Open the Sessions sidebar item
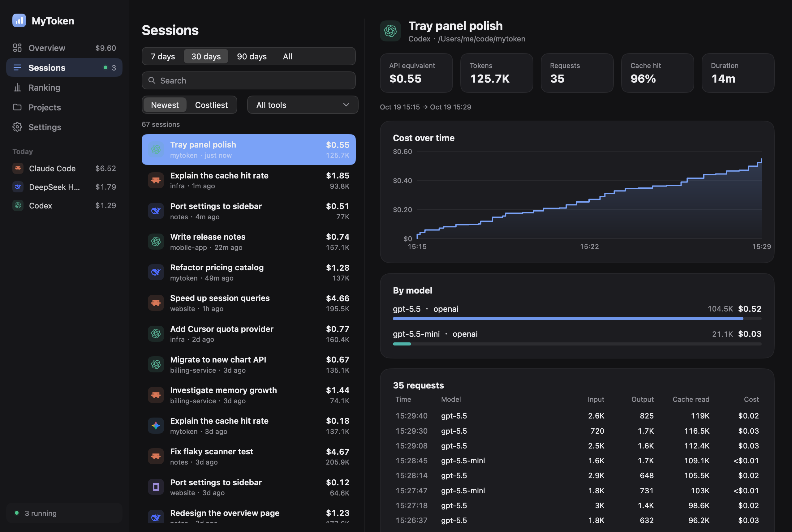Image resolution: width=792 pixels, height=532 pixels. [64, 67]
